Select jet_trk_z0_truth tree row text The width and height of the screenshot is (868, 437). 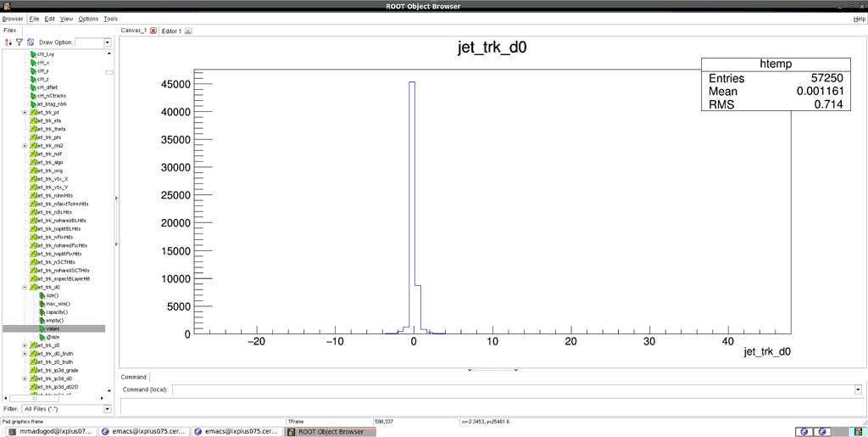point(55,362)
